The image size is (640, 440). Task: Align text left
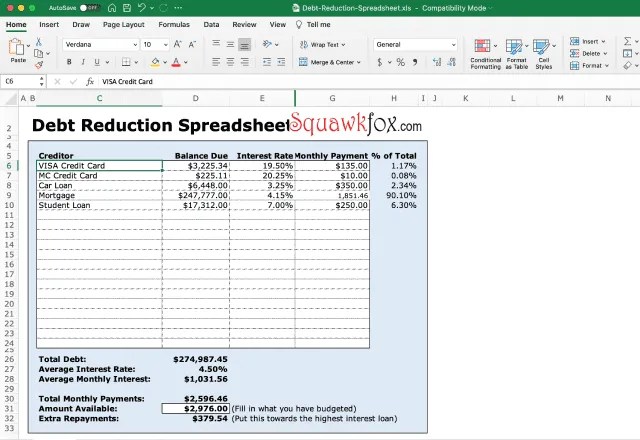[x=216, y=62]
